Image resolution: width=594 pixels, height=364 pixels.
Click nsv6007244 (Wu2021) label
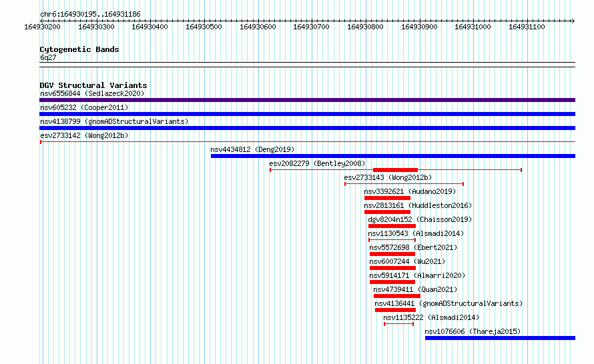pos(407,261)
